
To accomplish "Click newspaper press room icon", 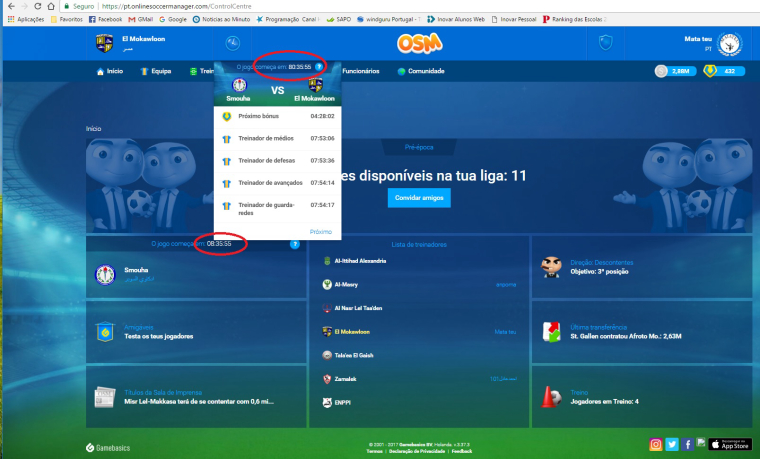I will click(x=105, y=397).
